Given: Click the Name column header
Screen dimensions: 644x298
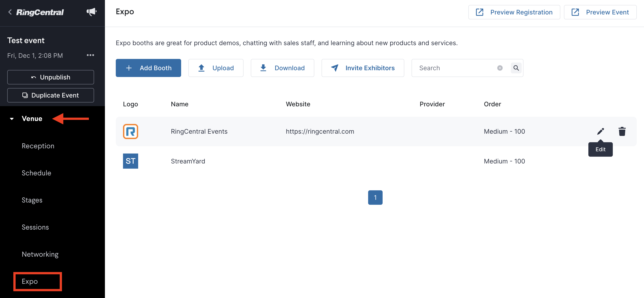Looking at the screenshot, I should 180,104.
